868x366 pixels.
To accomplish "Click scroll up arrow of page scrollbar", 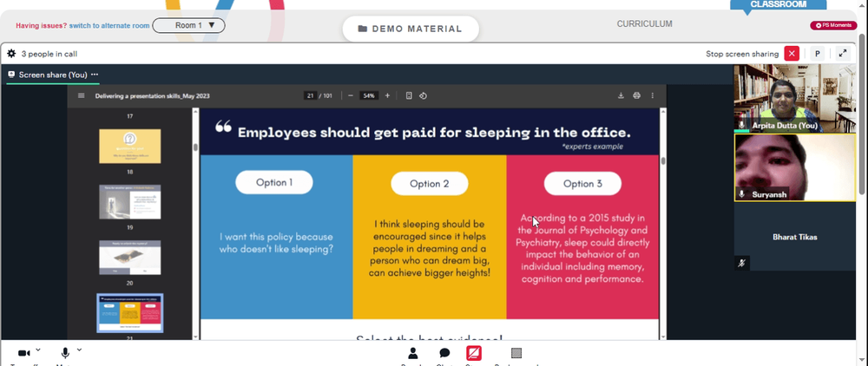I will pyautogui.click(x=863, y=5).
